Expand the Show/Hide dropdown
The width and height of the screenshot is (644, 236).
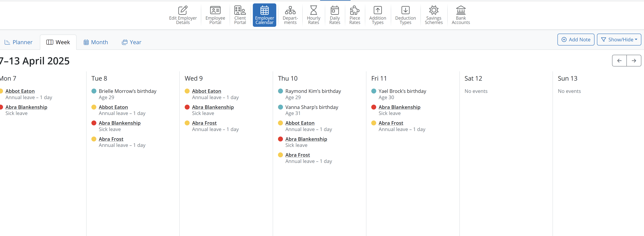pyautogui.click(x=619, y=39)
